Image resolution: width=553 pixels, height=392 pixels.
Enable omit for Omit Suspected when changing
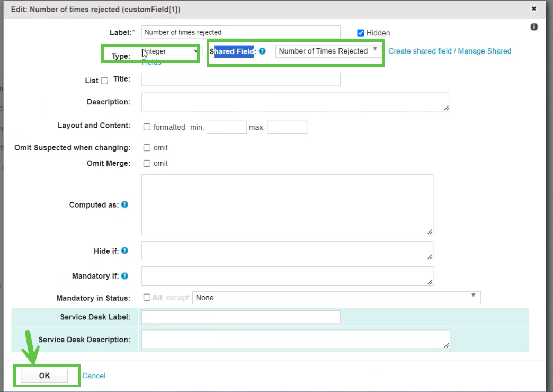coord(147,147)
